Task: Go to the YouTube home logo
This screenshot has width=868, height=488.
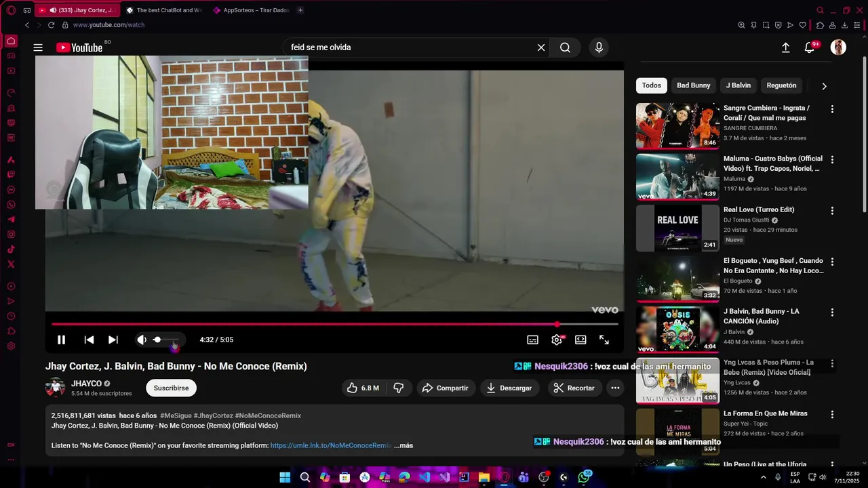Action: pos(79,47)
